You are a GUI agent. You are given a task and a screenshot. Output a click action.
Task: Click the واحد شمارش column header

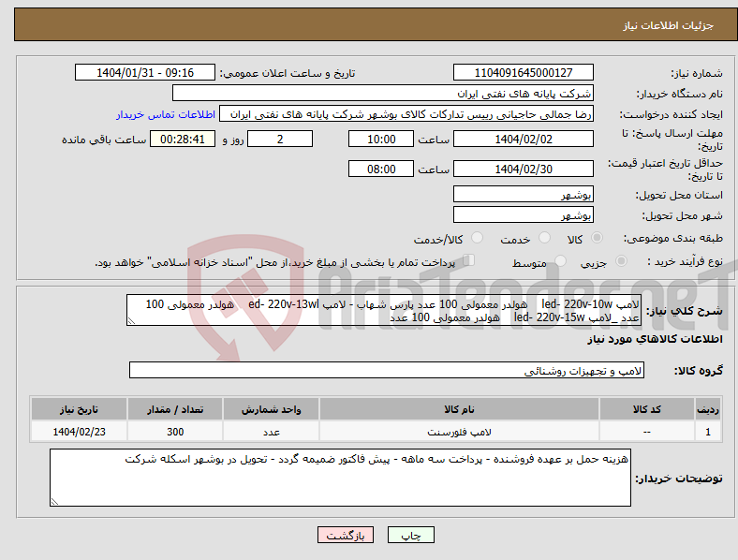pyautogui.click(x=271, y=409)
